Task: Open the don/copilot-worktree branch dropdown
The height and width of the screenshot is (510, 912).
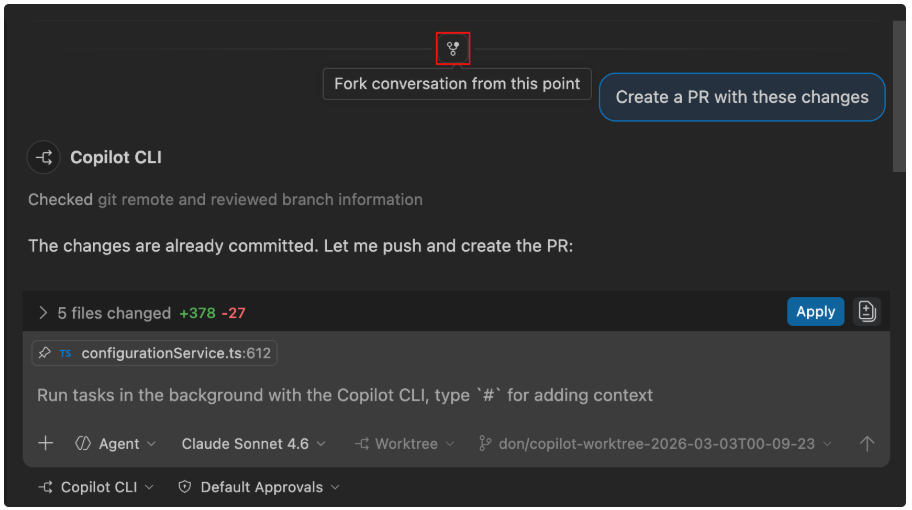Action: (x=656, y=444)
